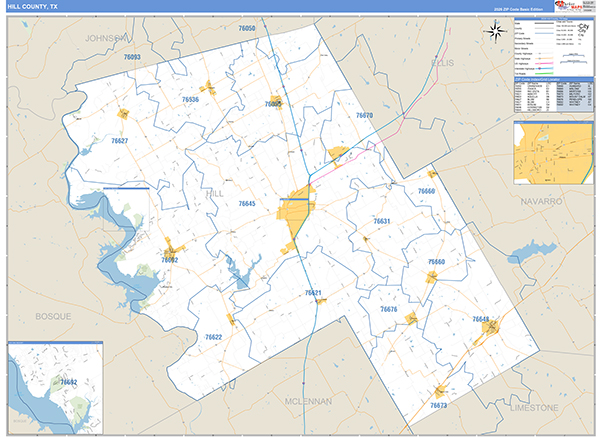Click the MCLENNAN county label
The image size is (600, 437).
point(308,401)
